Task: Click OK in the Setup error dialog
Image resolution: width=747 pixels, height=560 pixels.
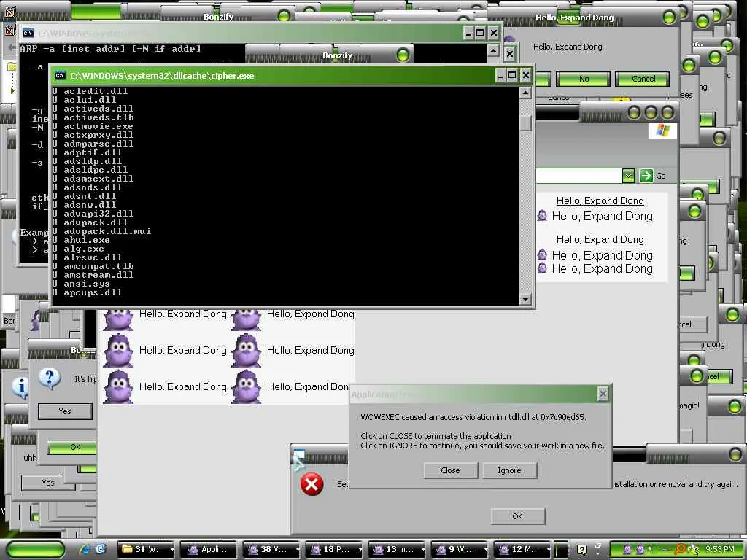Action: pyautogui.click(x=517, y=516)
